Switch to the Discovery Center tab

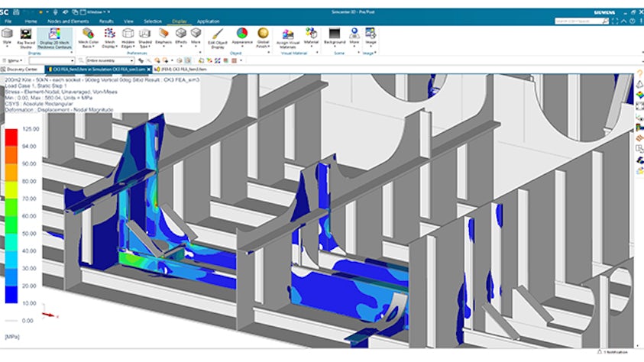point(22,69)
